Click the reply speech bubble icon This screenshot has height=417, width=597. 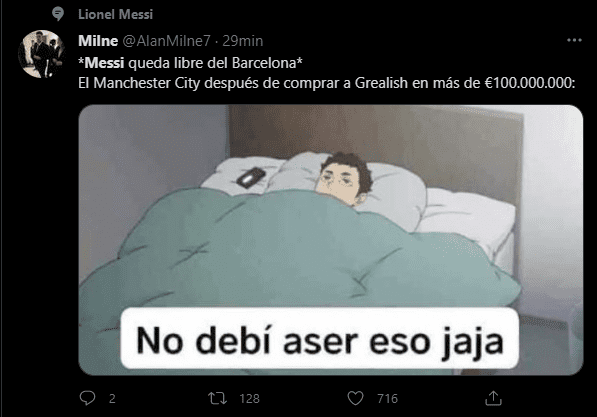(x=87, y=398)
